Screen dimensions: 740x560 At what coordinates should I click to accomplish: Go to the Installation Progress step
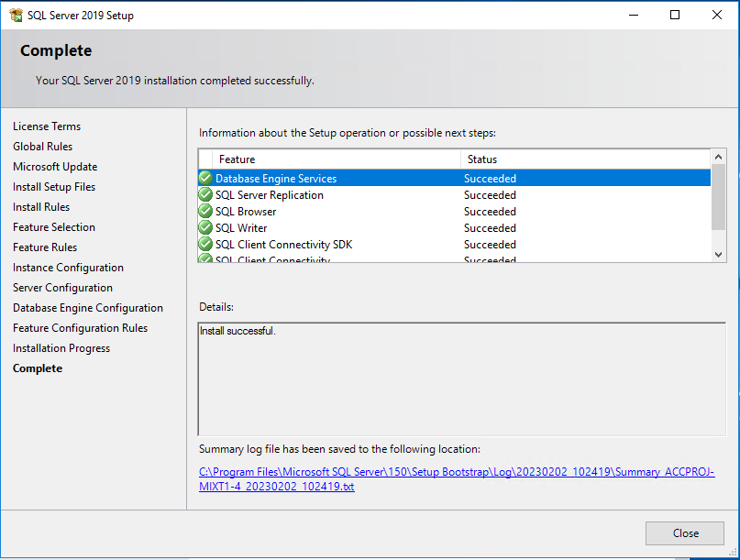61,347
